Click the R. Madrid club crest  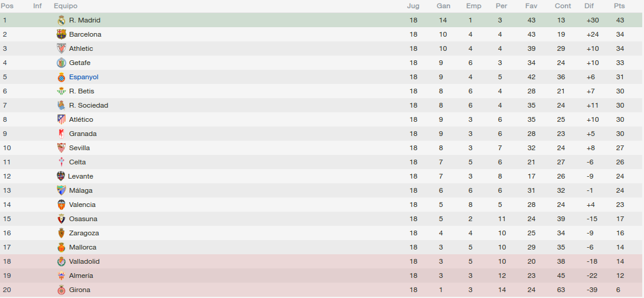pyautogui.click(x=61, y=20)
